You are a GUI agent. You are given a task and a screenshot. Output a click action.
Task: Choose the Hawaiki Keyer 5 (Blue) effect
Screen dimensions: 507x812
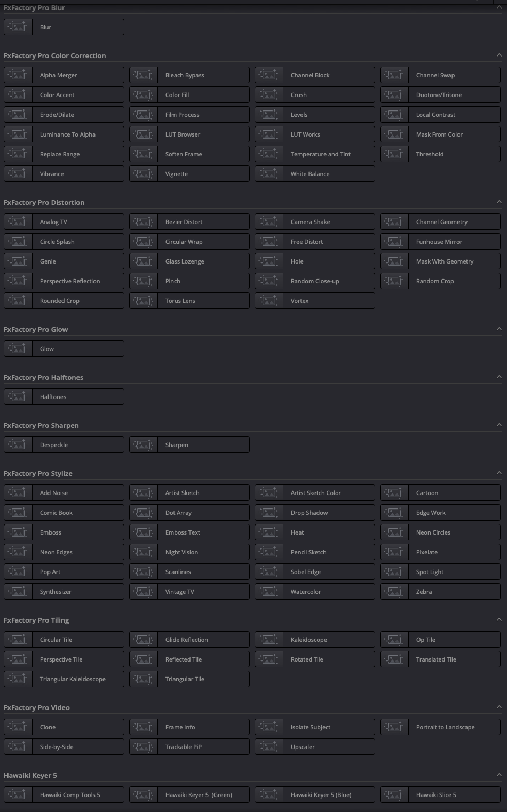click(x=315, y=795)
